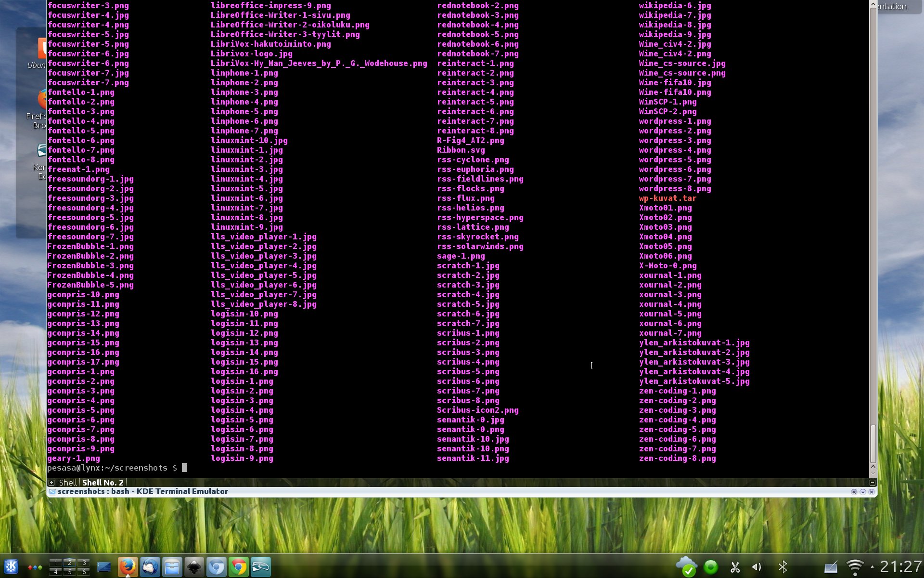Click file name 'Wine_cs-source.jpg'
The height and width of the screenshot is (578, 924).
click(x=682, y=63)
